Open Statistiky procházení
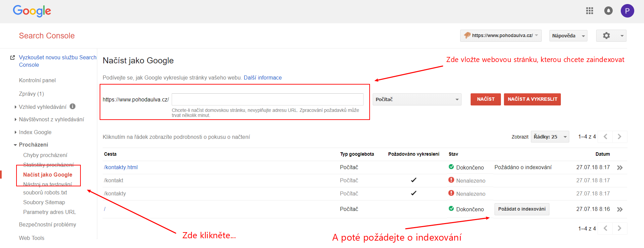644x248 pixels. point(48,165)
